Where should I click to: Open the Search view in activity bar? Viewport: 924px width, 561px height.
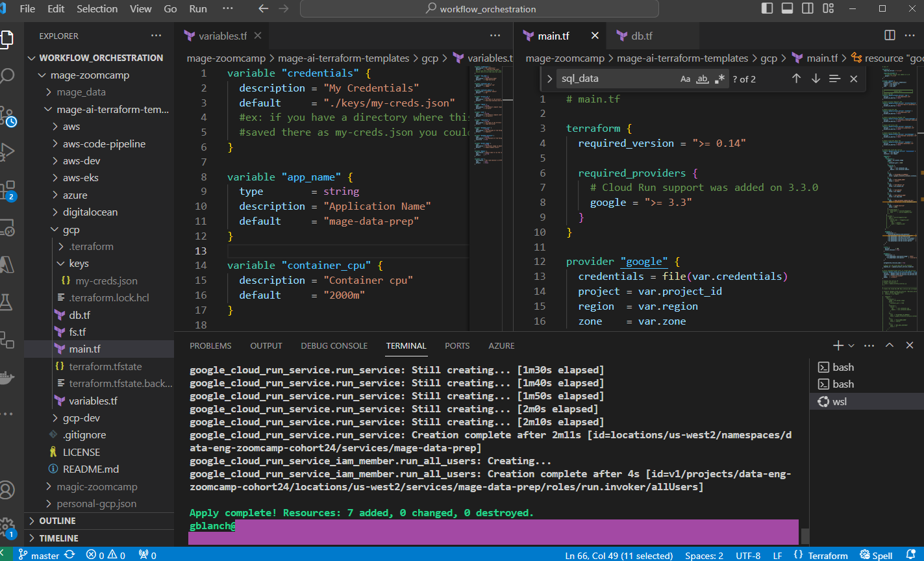(6, 76)
